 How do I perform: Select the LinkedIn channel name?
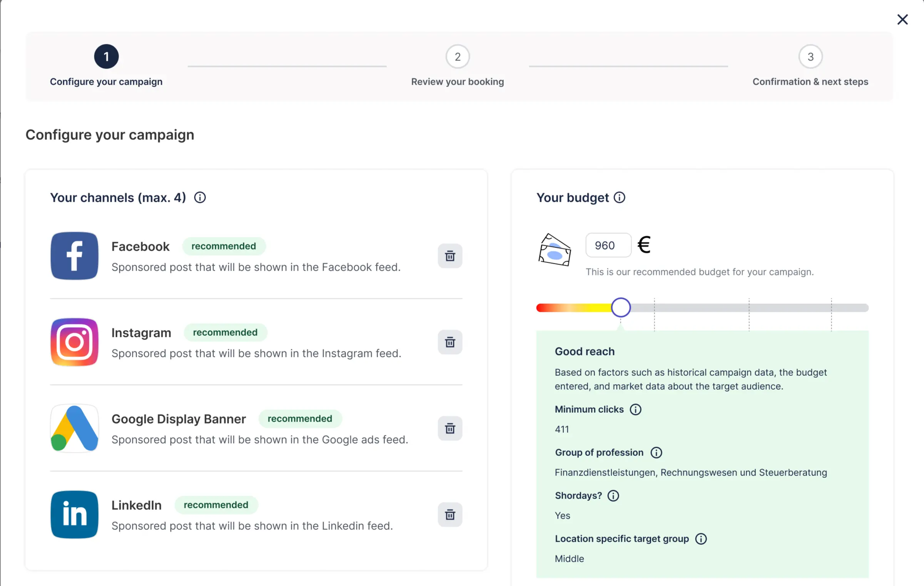pos(137,505)
